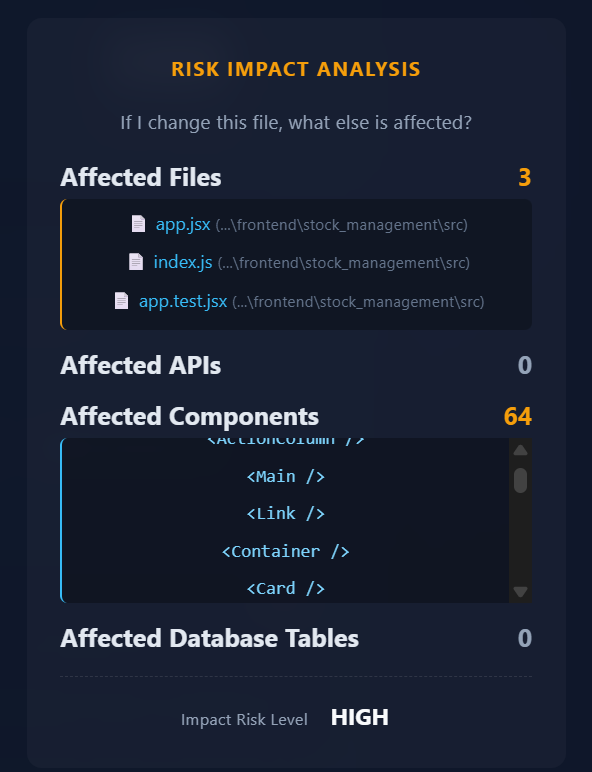Viewport: 592px width, 772px height.
Task: Open the app.test.jsx file link
Action: (x=183, y=301)
